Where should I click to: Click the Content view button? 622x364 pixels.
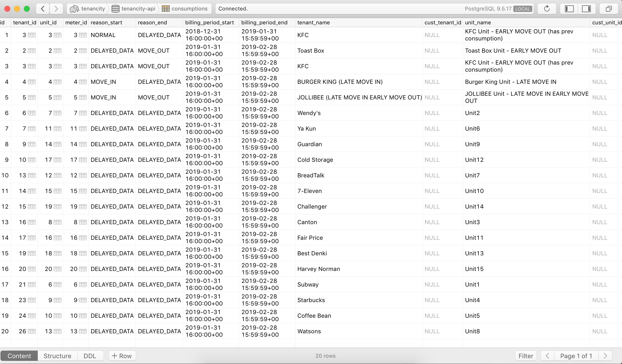[19, 355]
